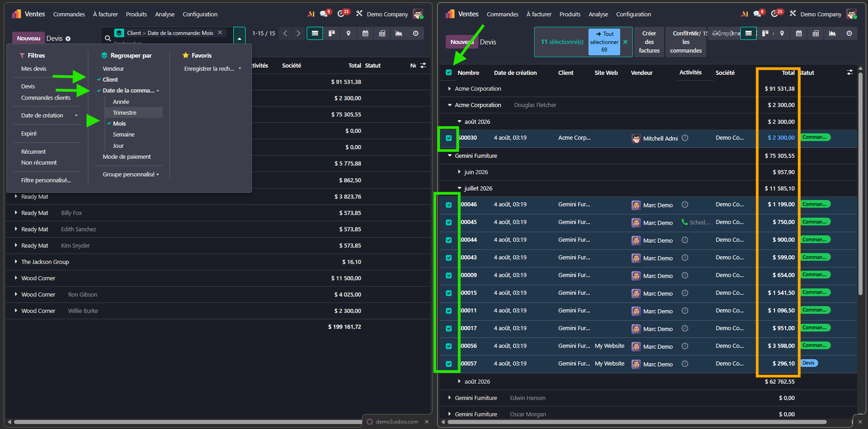This screenshot has width=868, height=429.
Task: Click phone call activity on order 00045
Action: coord(685,222)
